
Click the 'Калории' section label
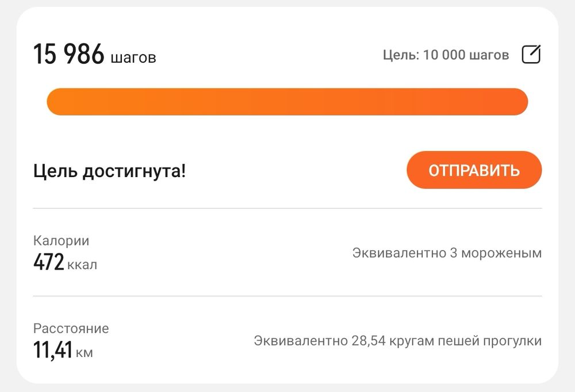tap(60, 241)
